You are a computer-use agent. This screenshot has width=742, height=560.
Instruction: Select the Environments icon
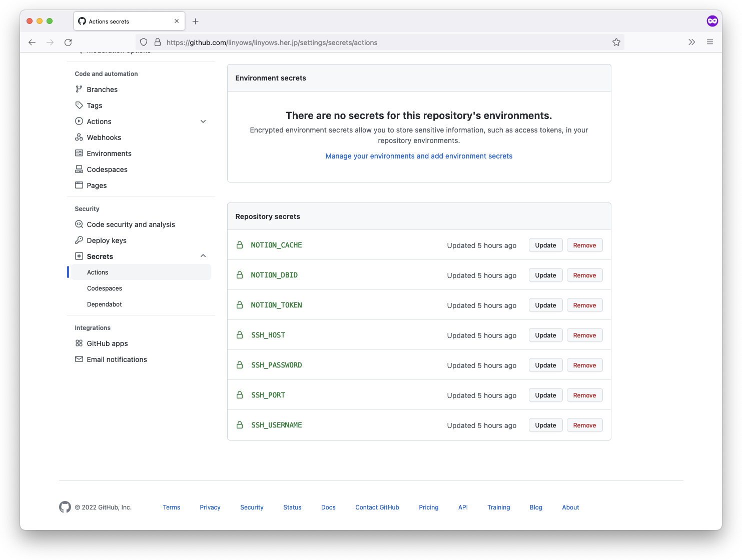(79, 153)
